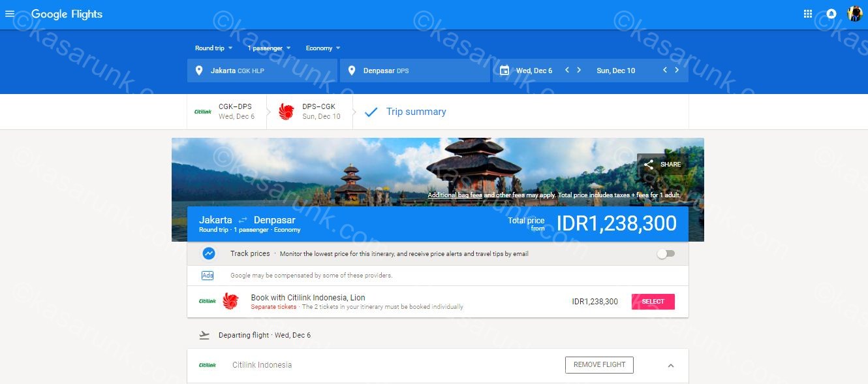Click the Citilink logo in booking row
The width and height of the screenshot is (868, 384).
[x=208, y=301]
